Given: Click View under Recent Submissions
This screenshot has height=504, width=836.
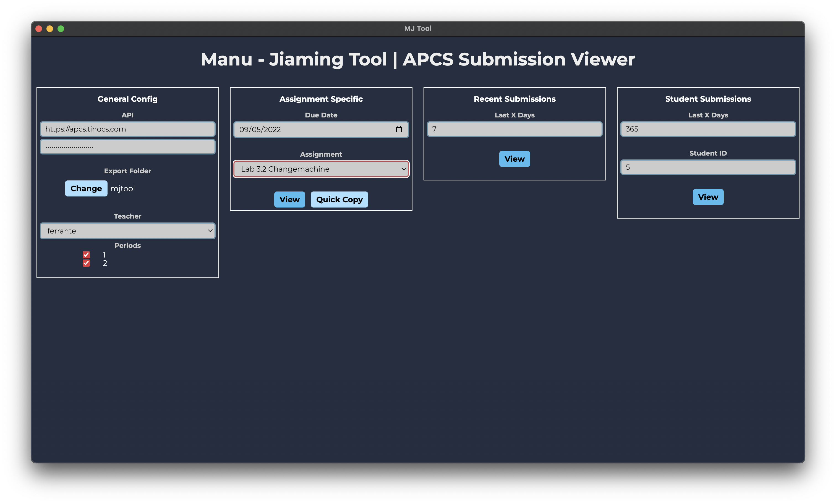Looking at the screenshot, I should click(x=514, y=159).
